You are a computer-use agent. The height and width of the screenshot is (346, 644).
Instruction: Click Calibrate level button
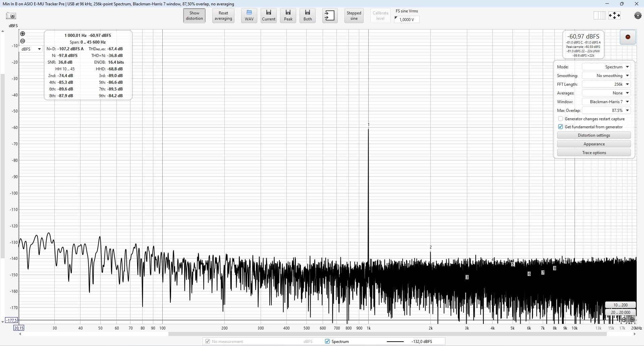coord(380,15)
